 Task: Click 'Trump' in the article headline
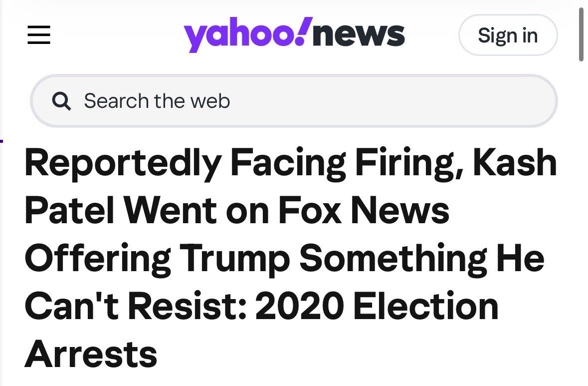235,259
